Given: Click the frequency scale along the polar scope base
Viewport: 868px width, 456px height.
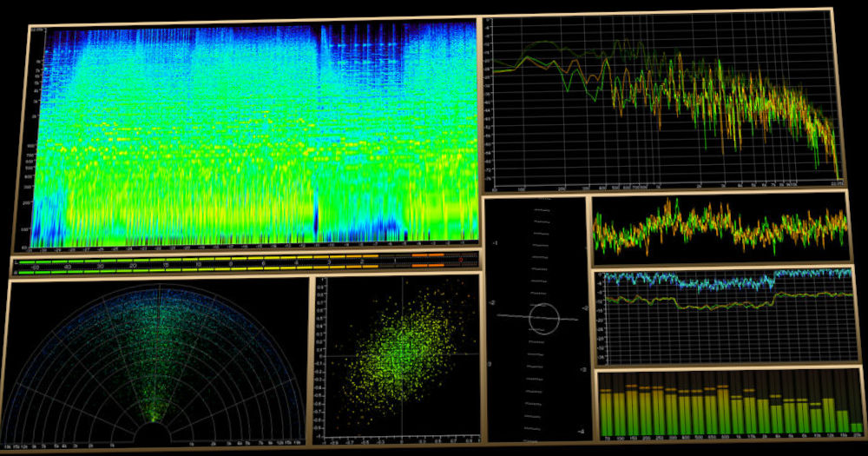Looking at the screenshot, I should [x=87, y=444].
